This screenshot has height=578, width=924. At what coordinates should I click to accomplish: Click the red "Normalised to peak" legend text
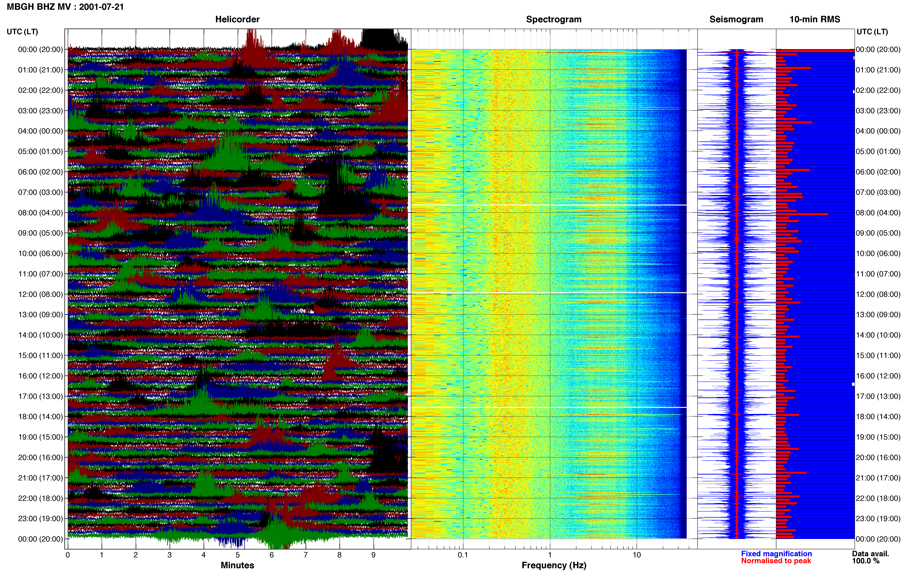[776, 561]
